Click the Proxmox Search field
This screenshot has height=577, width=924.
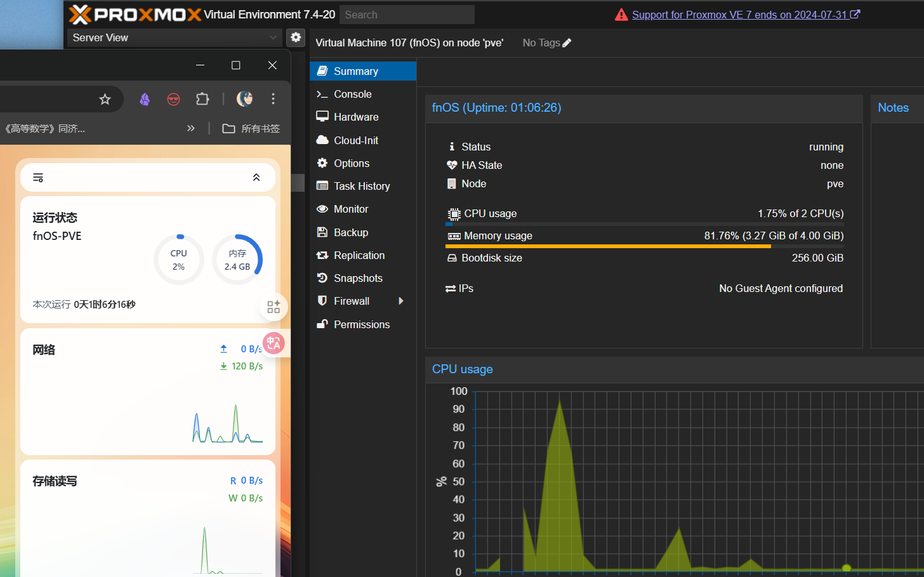[407, 15]
